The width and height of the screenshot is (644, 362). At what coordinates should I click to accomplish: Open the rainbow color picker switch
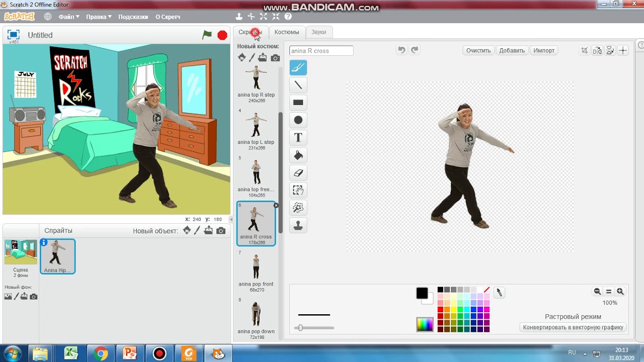tap(425, 324)
